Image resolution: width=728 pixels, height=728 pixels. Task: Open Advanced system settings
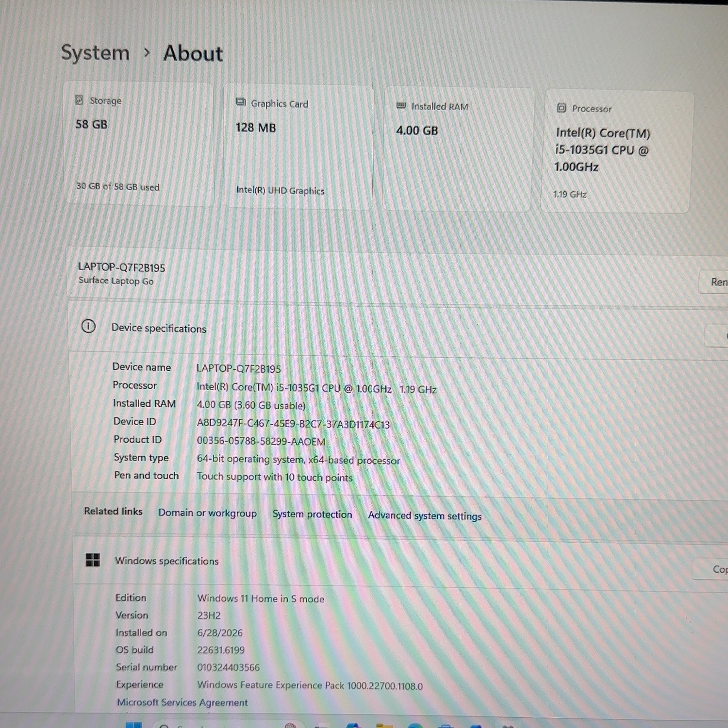425,516
